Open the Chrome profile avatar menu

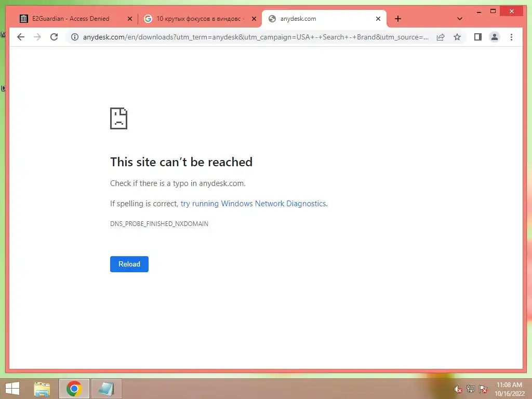pyautogui.click(x=495, y=37)
